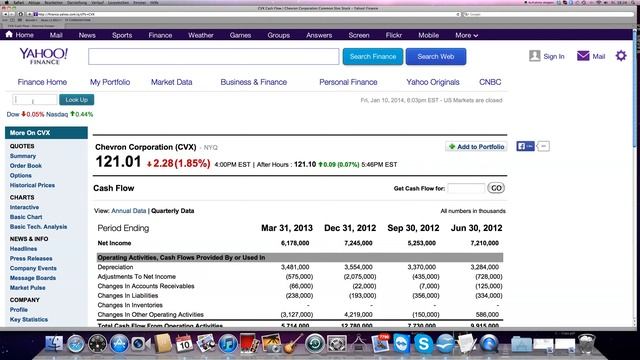640x360 pixels.
Task: Click the Add to Portfolio button
Action: tap(476, 147)
